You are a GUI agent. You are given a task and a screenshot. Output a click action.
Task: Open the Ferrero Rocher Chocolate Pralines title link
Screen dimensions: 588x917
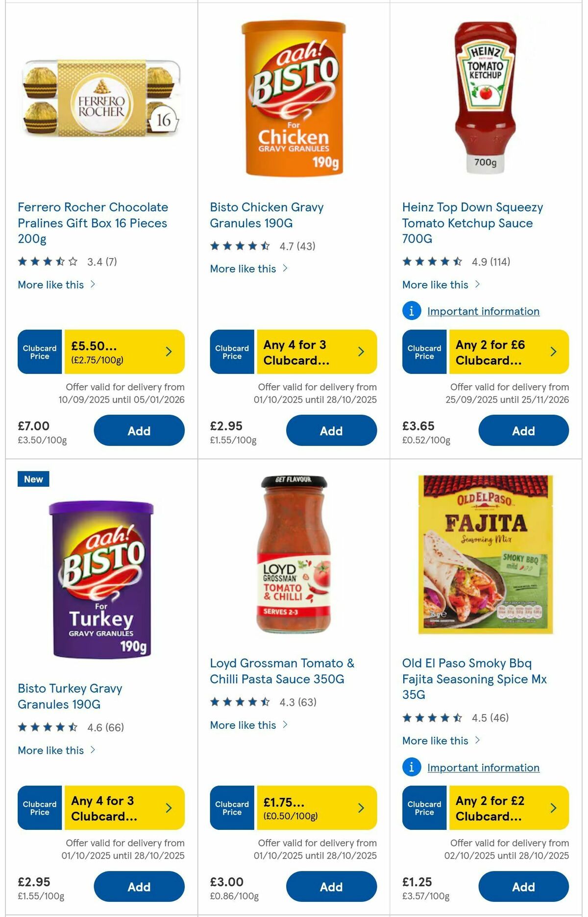93,223
